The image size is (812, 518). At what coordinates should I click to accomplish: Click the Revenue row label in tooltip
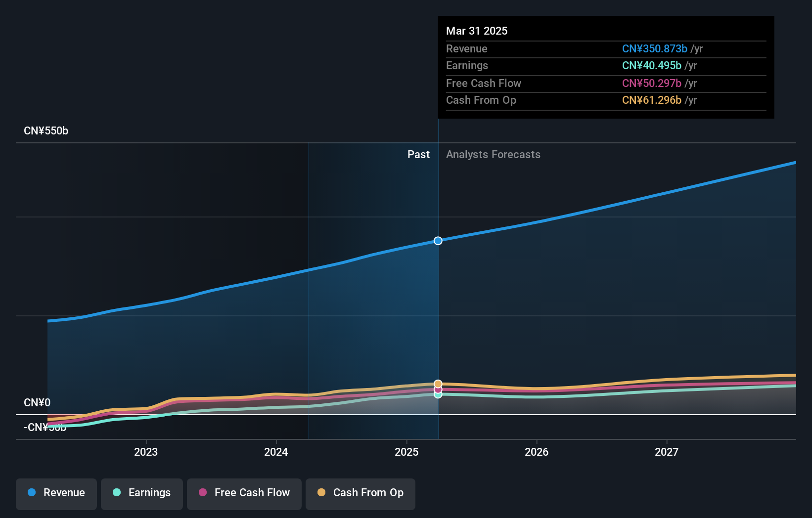pyautogui.click(x=467, y=49)
